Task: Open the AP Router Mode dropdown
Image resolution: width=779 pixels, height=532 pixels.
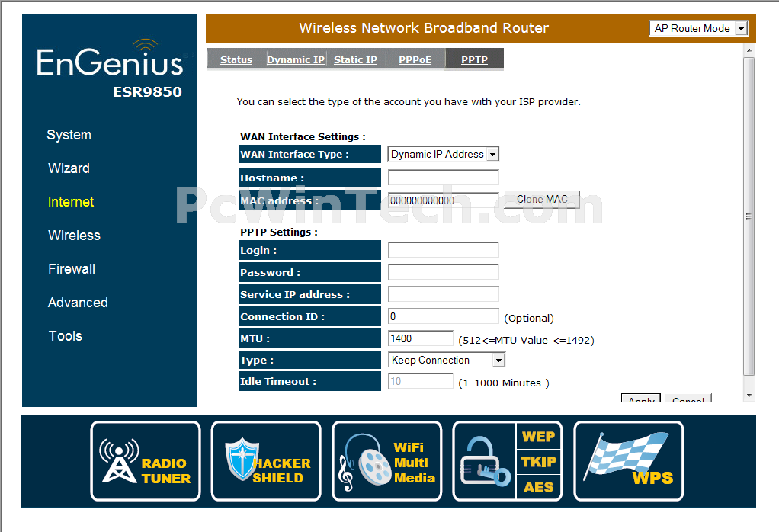Action: pyautogui.click(x=698, y=28)
